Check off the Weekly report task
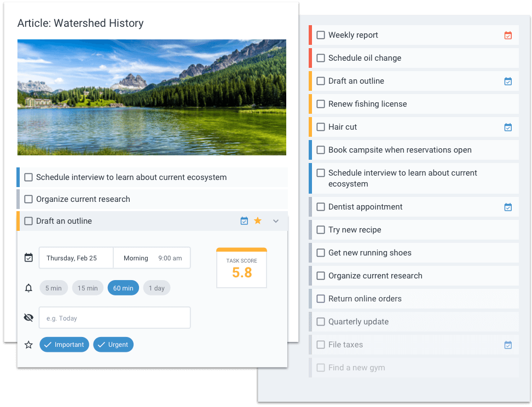The width and height of the screenshot is (532, 407). point(320,35)
